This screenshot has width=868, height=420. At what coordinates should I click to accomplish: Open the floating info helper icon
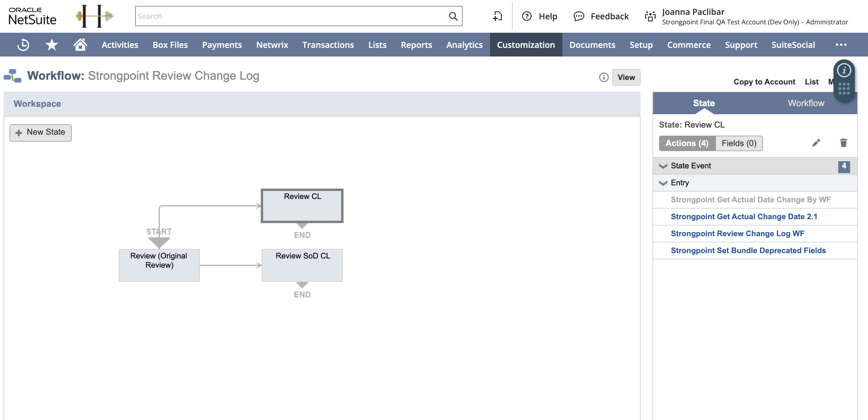tap(844, 70)
